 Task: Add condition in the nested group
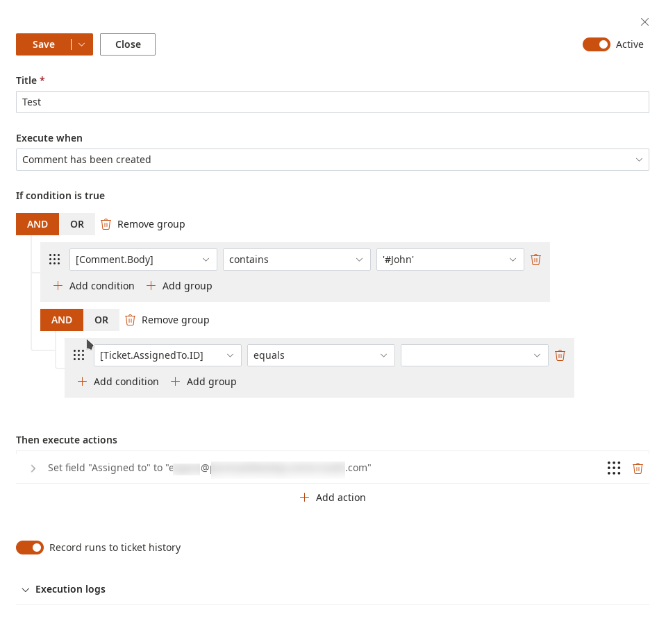tap(118, 382)
